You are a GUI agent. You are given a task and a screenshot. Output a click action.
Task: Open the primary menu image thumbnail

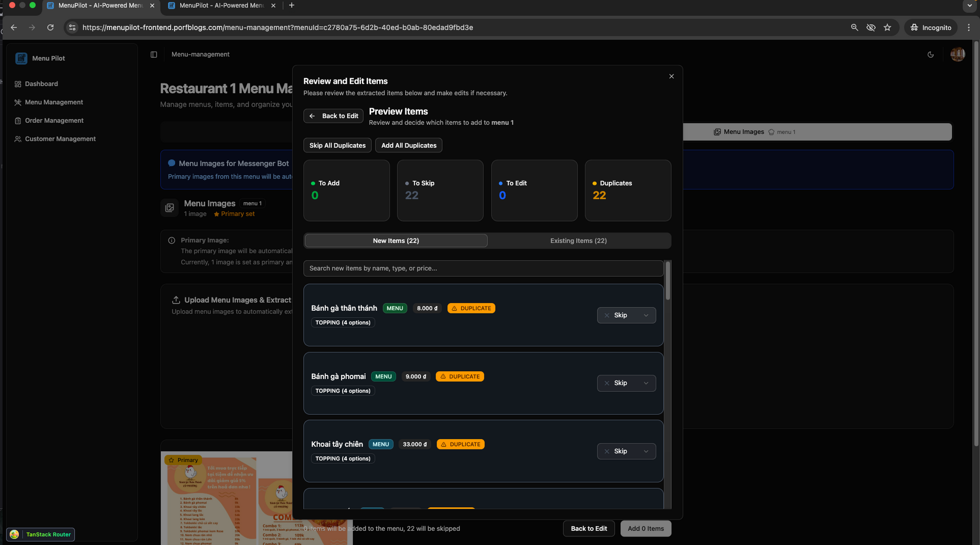256,498
